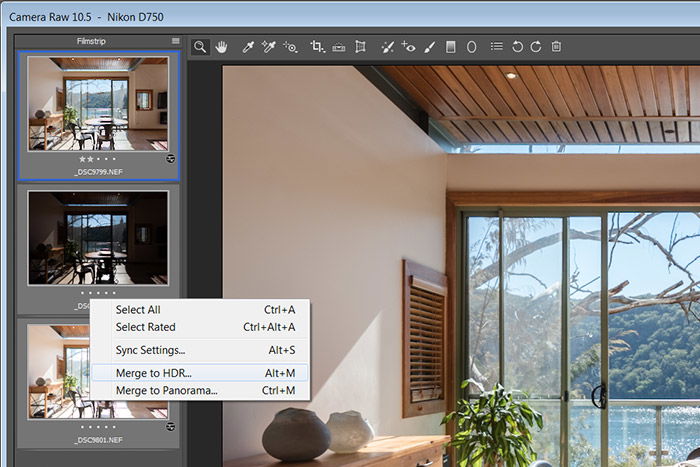This screenshot has width=700, height=467.
Task: Open the Transform tool
Action: coord(360,46)
